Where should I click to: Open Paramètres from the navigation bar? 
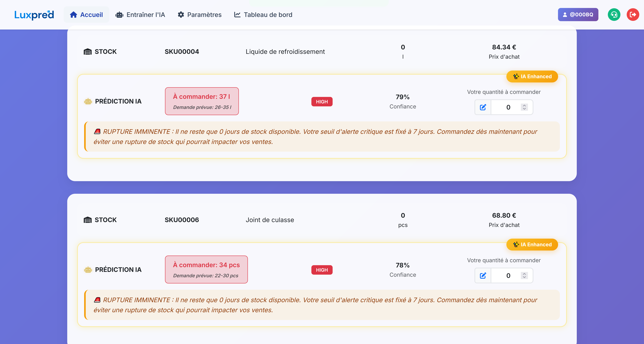coord(200,15)
